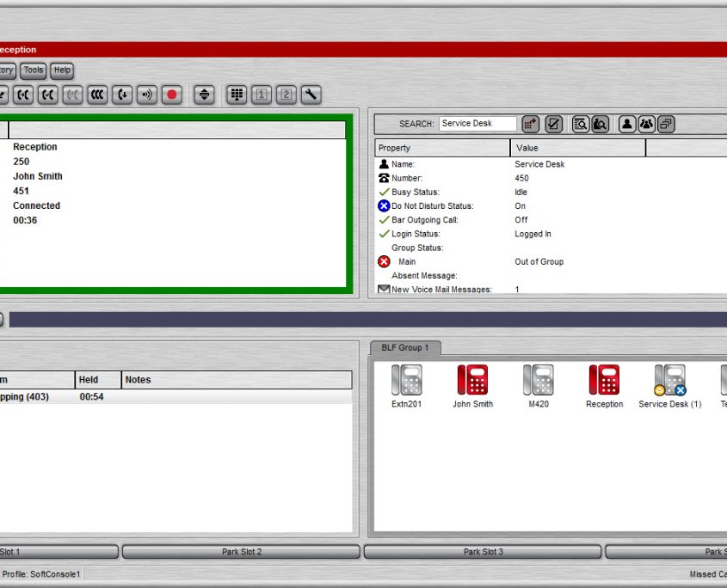Click the checkmark list icon beside search field
Image resolution: width=727 pixels, height=588 pixels.
pos(554,124)
